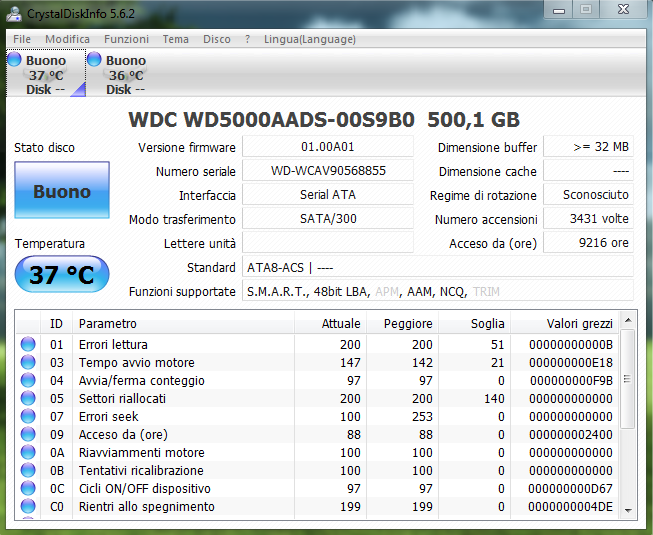Open the Lingua(Language) menu
The image size is (653, 535).
[x=310, y=39]
